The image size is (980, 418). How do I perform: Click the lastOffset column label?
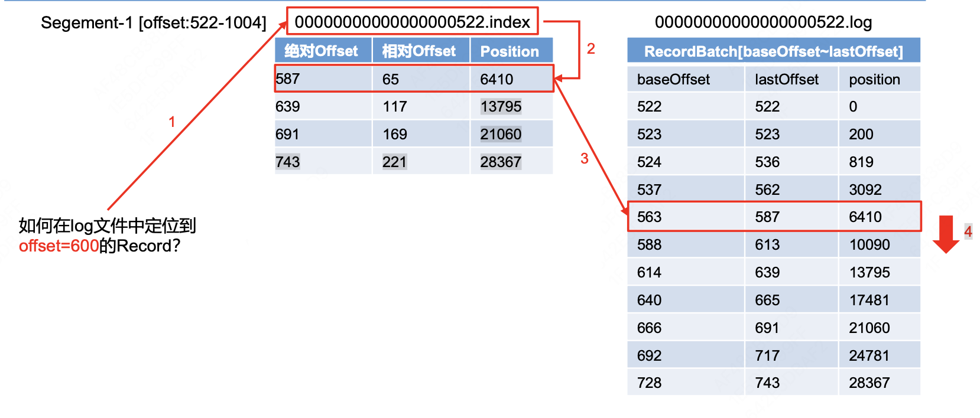pos(787,80)
